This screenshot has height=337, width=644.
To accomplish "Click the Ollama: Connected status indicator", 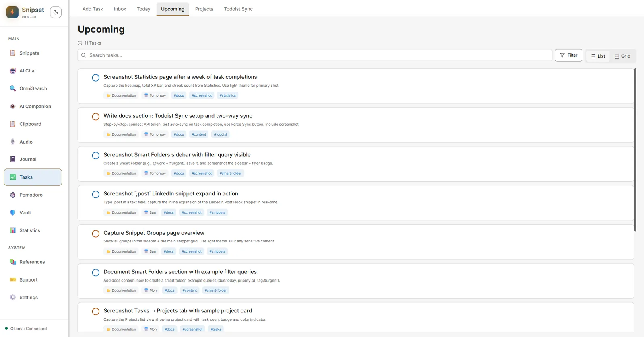I will click(26, 329).
